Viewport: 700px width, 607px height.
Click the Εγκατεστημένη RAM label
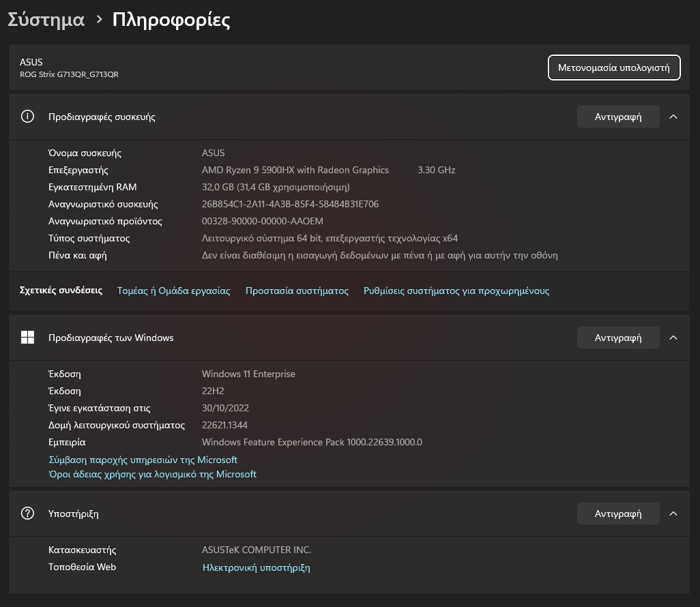click(92, 187)
